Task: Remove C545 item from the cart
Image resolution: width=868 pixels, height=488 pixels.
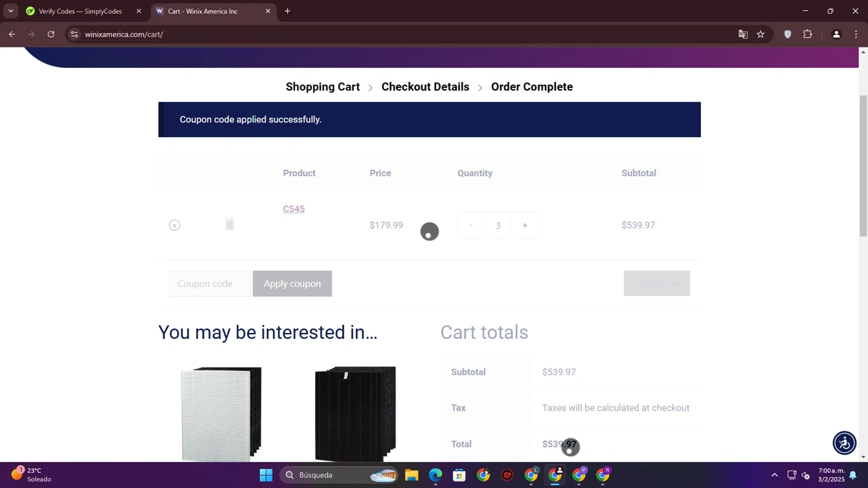Action: click(175, 225)
